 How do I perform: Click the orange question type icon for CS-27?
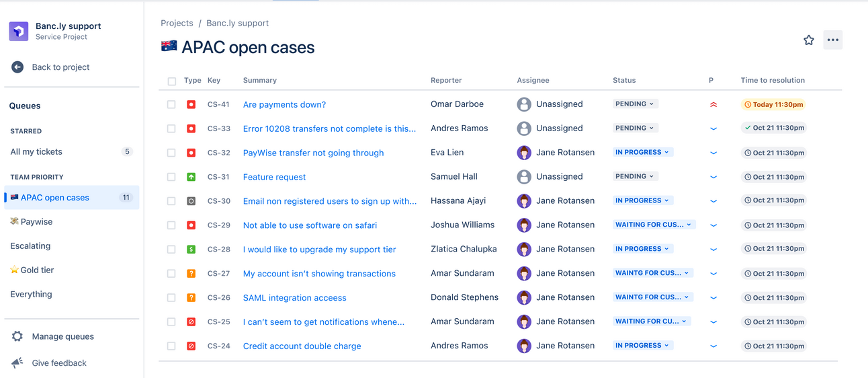(191, 274)
